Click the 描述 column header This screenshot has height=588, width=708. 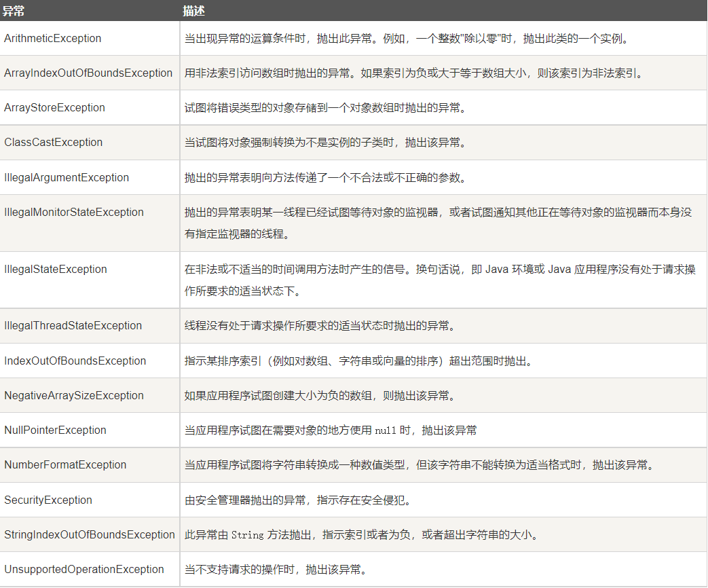tap(194, 10)
